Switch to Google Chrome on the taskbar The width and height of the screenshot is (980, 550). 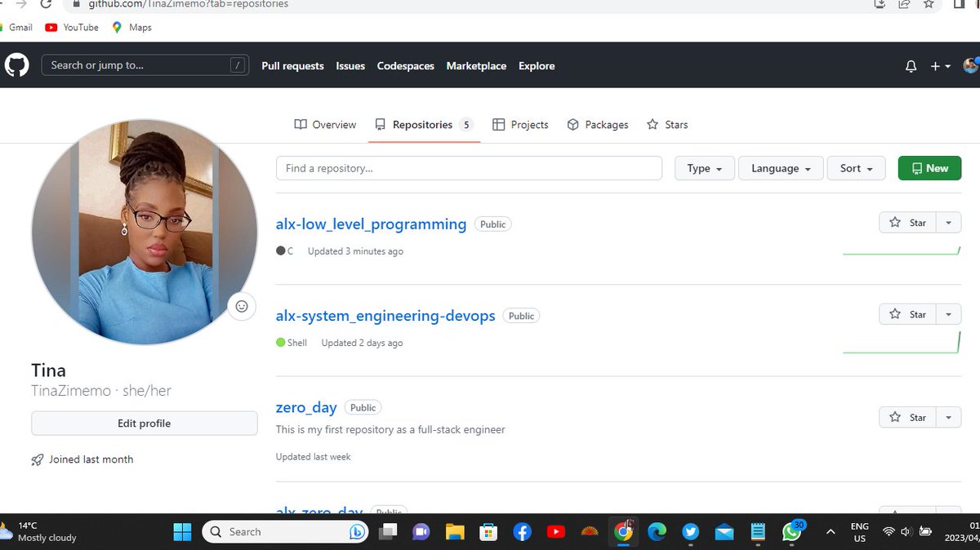[x=624, y=532]
